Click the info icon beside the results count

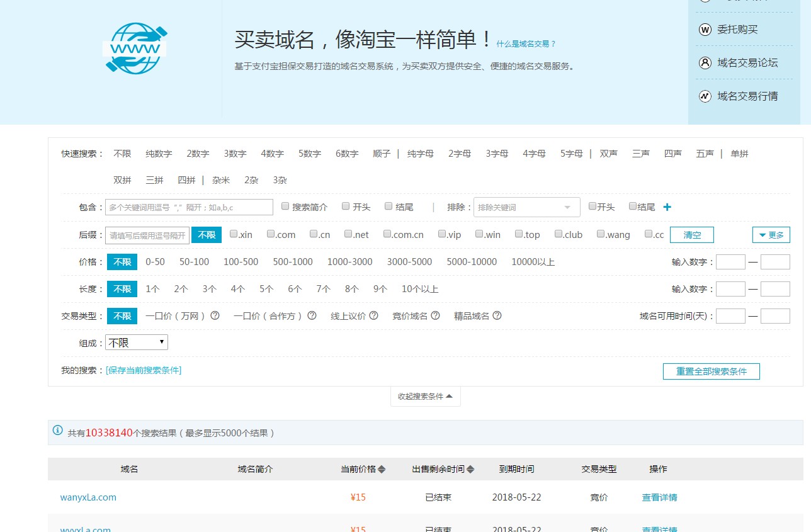[57, 431]
